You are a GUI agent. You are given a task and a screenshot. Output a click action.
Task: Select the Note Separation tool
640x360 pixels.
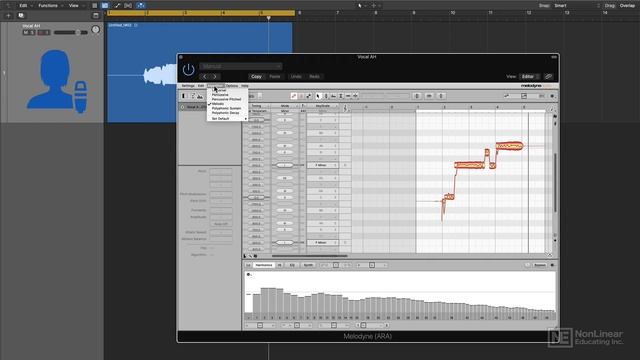(x=356, y=96)
